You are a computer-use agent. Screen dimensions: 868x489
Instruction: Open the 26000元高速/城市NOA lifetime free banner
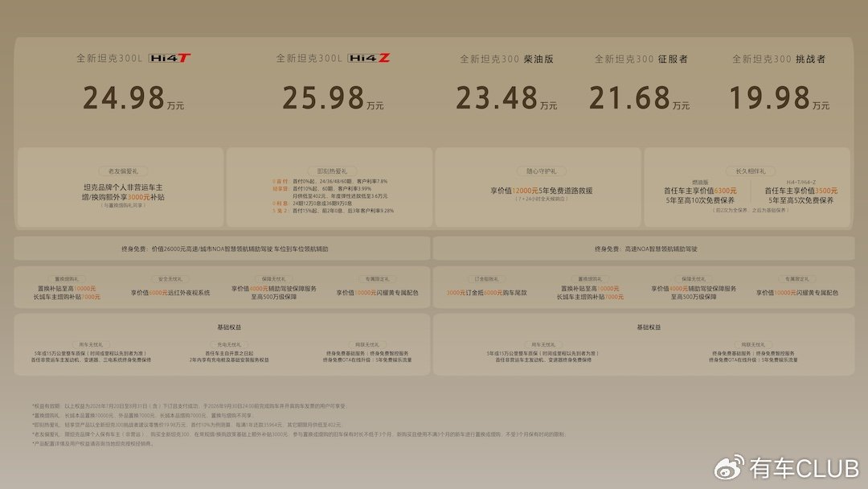(x=222, y=249)
